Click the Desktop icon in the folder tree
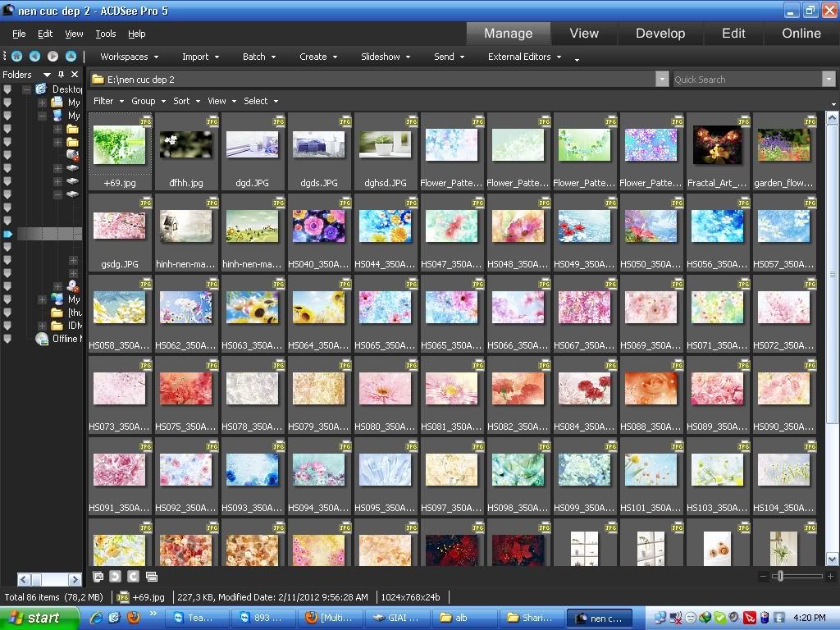Image resolution: width=840 pixels, height=630 pixels. coord(41,89)
